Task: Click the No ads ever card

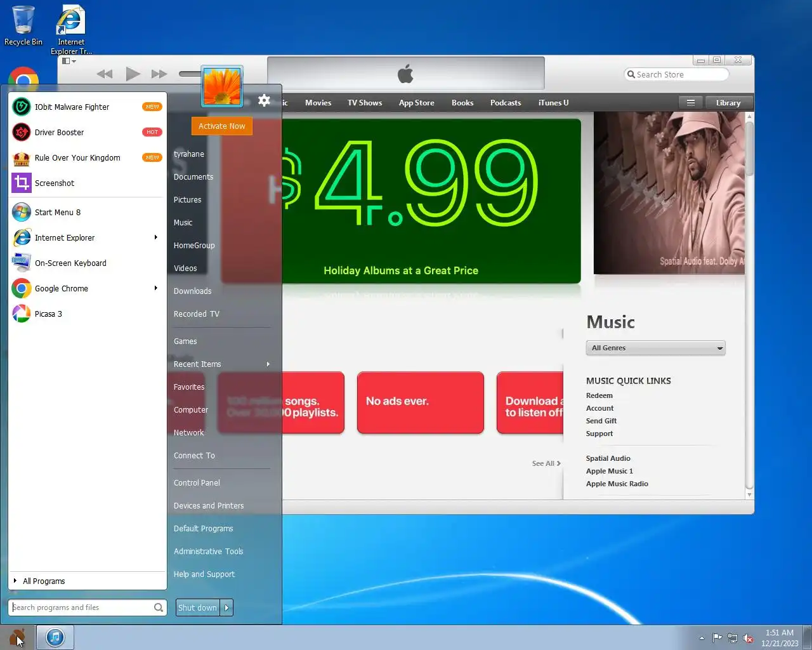Action: pos(421,402)
